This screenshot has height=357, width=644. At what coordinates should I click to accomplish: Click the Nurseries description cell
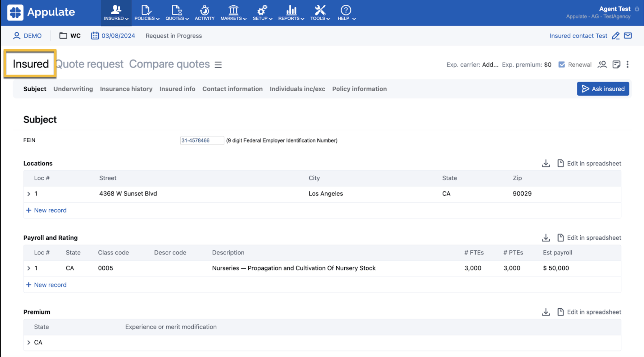pos(294,268)
